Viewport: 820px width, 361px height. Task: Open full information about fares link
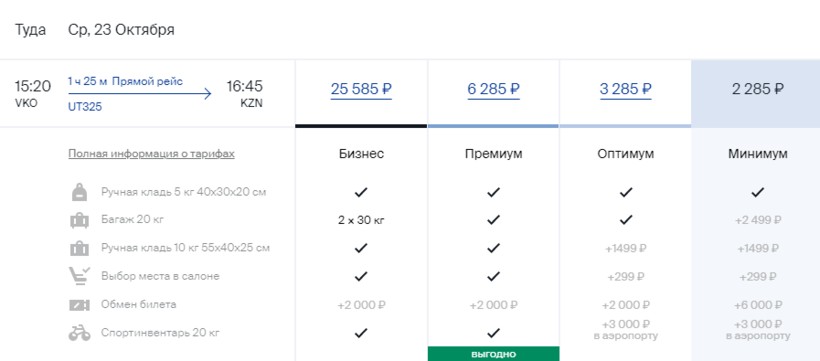coord(152,154)
